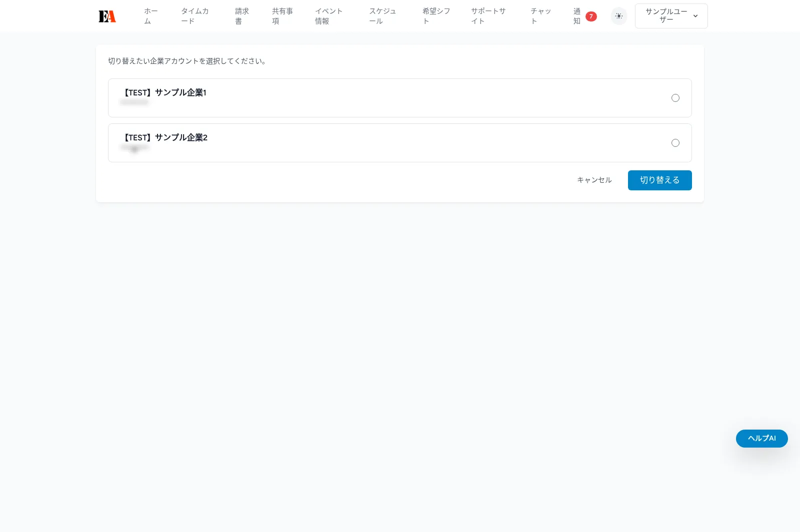Screen dimensions: 800x532
Task: Open the タイムカード page
Action: pos(195,15)
